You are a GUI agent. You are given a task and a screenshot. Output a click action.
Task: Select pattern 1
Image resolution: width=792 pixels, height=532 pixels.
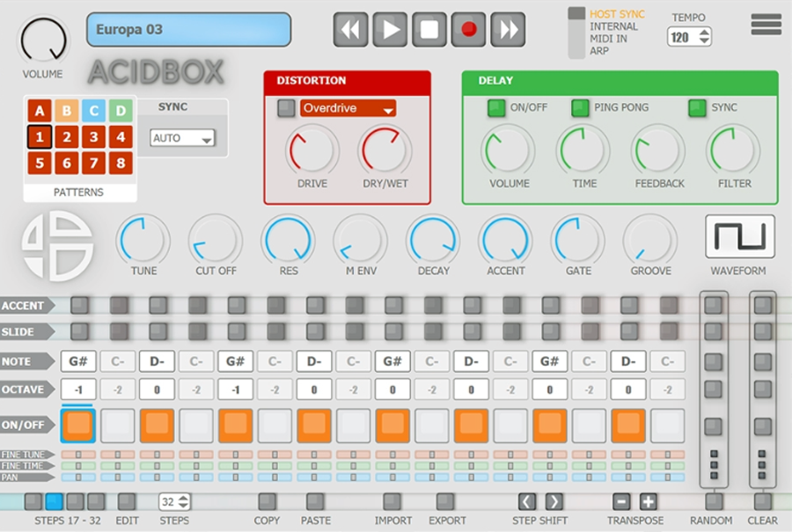click(40, 137)
